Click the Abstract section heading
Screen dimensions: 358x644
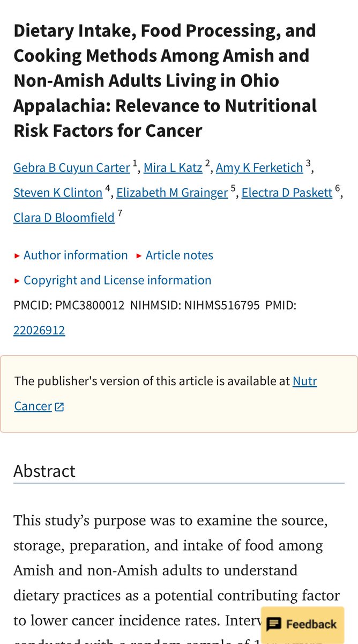[44, 471]
